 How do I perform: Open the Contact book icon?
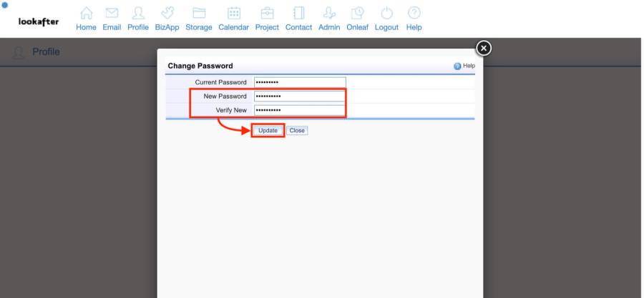298,14
